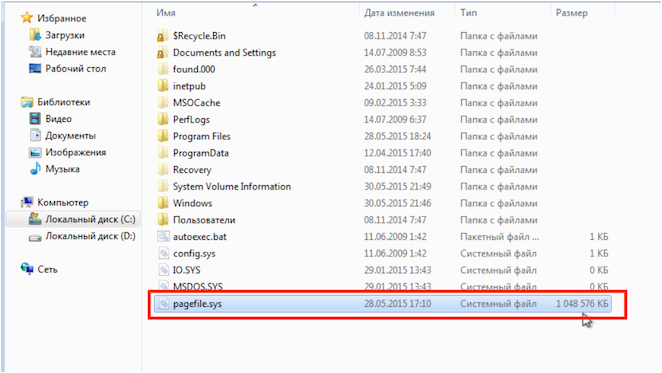Click the Библиотеки icon
This screenshot has width=662, height=373.
pos(27,102)
